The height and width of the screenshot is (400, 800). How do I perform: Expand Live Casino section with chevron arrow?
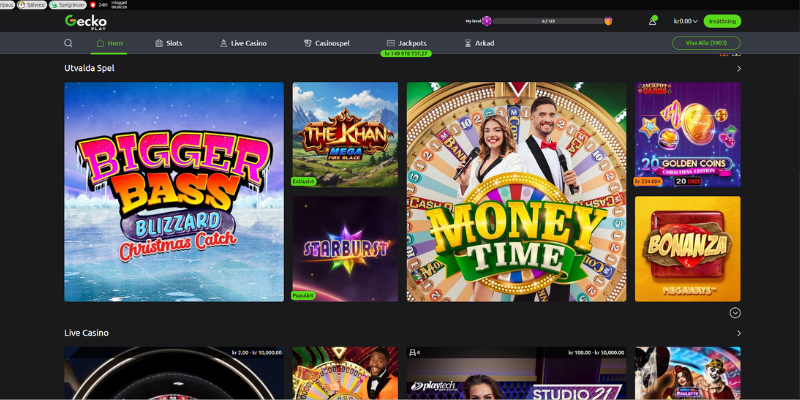739,333
